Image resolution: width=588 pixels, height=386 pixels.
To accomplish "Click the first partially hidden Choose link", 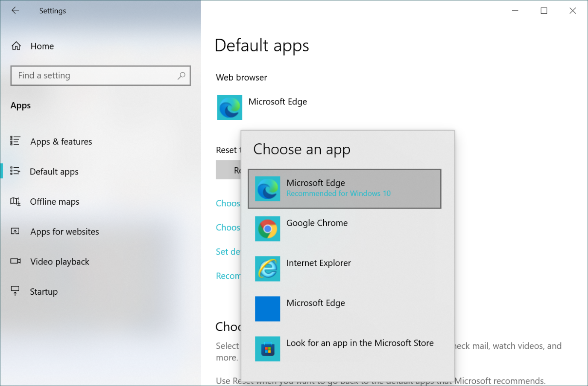I will coord(228,203).
